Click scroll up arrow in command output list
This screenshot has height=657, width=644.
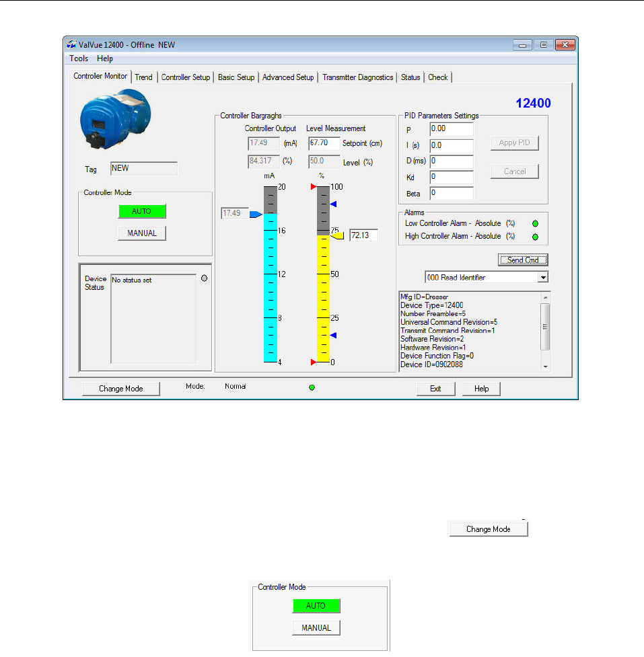coord(546,297)
